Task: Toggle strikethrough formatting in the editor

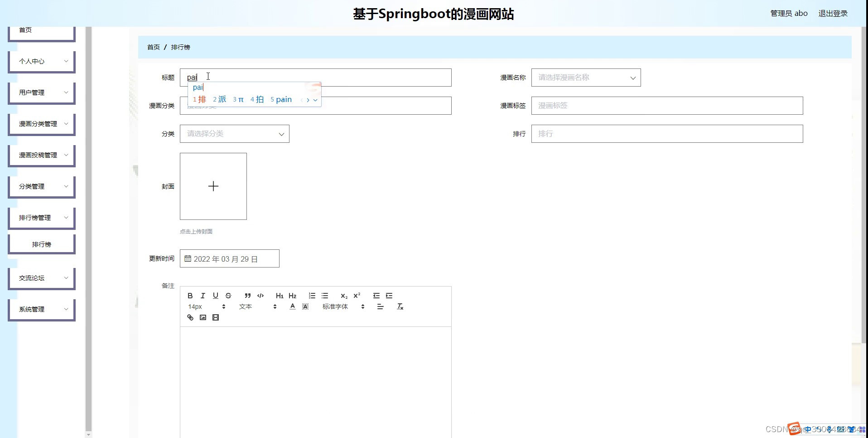Action: click(x=228, y=296)
